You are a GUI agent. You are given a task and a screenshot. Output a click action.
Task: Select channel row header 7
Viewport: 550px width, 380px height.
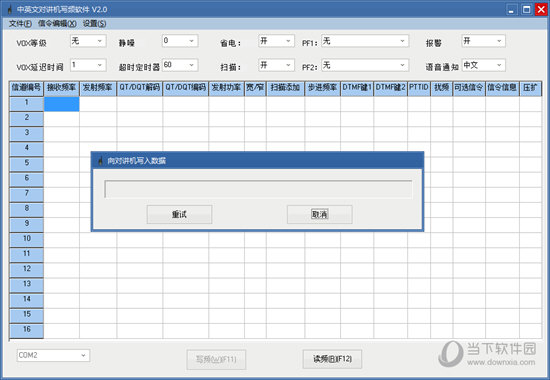pyautogui.click(x=26, y=195)
